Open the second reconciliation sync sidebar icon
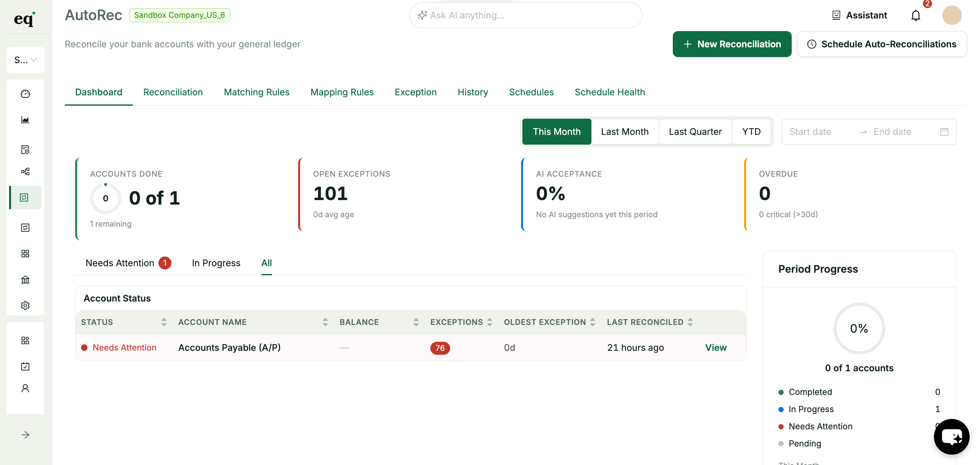The width and height of the screenshot is (980, 465). click(25, 228)
